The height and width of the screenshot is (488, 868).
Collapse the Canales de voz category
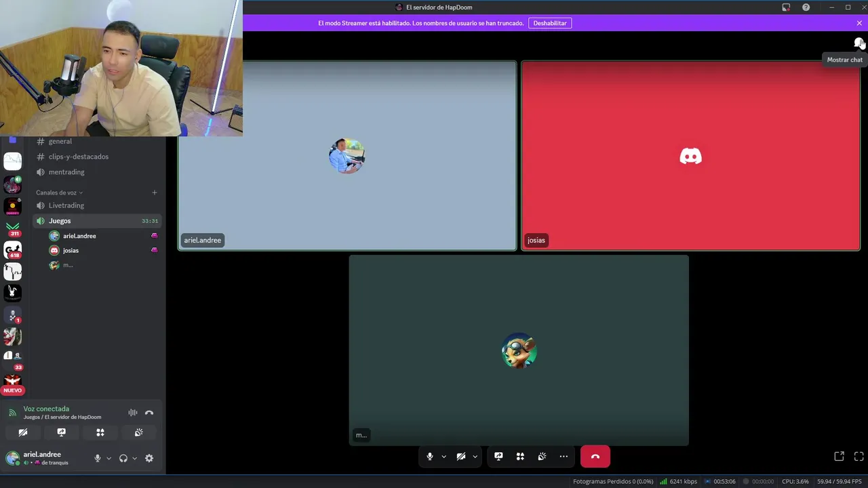[x=59, y=192]
